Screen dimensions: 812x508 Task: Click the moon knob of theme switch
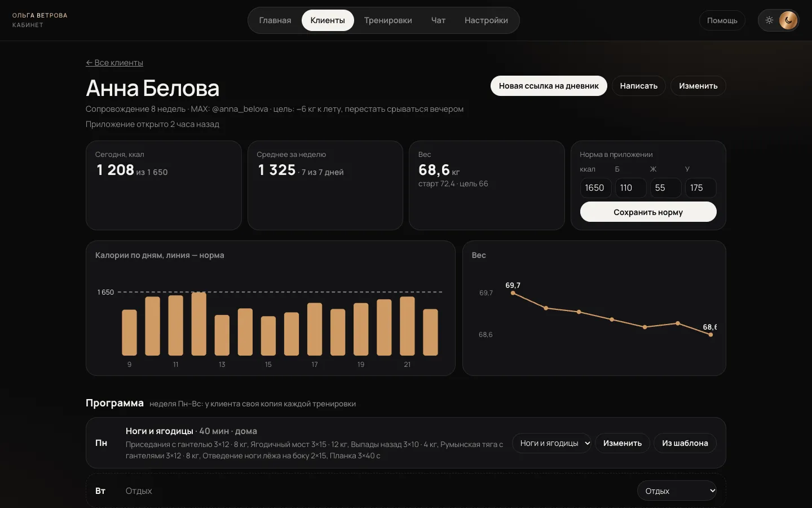(788, 20)
